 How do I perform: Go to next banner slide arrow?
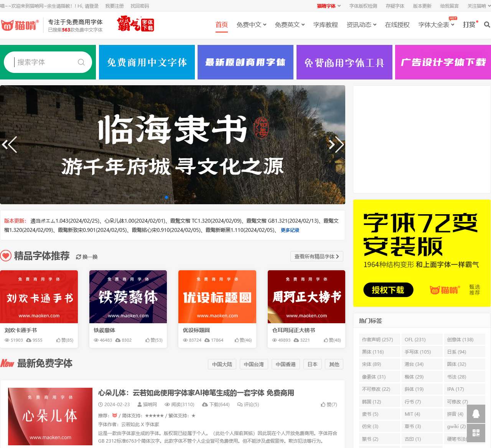click(336, 144)
